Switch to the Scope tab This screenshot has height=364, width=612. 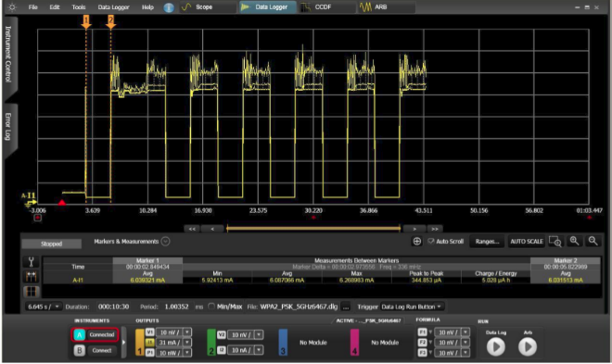click(208, 7)
